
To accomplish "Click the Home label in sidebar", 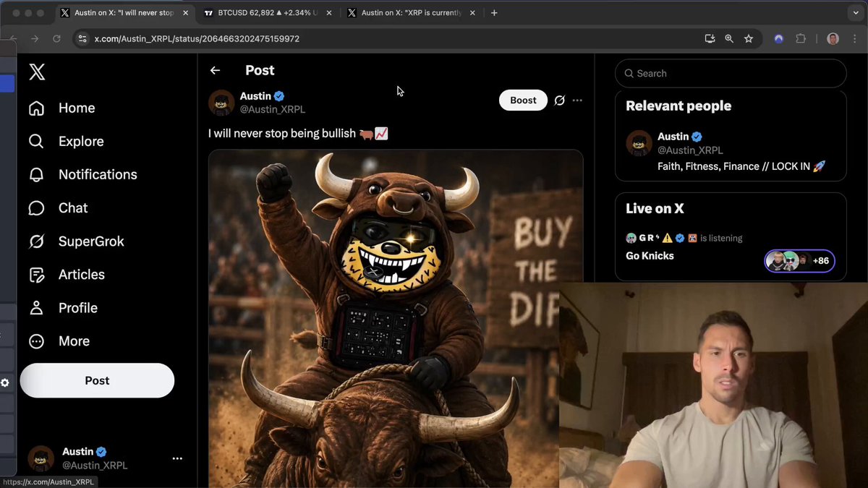I will pyautogui.click(x=77, y=108).
